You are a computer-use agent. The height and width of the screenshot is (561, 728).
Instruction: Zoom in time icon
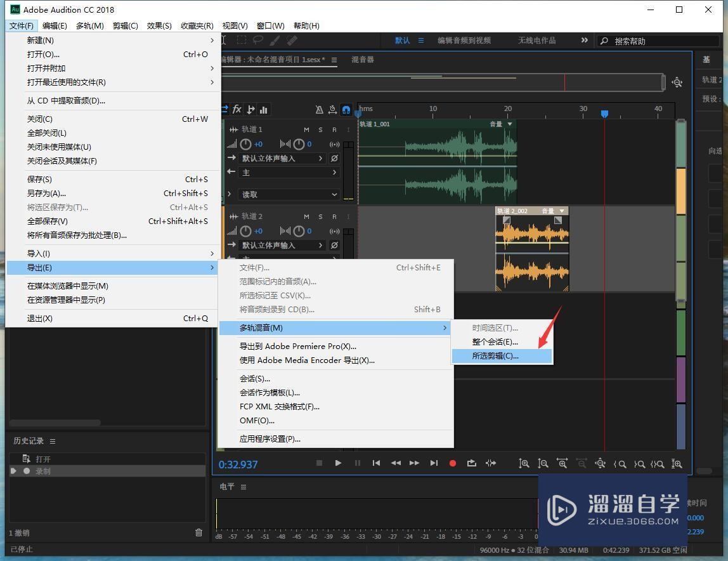[x=562, y=463]
